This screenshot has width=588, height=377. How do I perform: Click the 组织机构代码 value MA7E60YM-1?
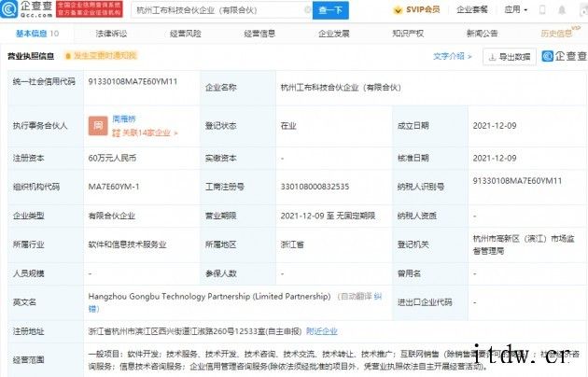(x=114, y=187)
